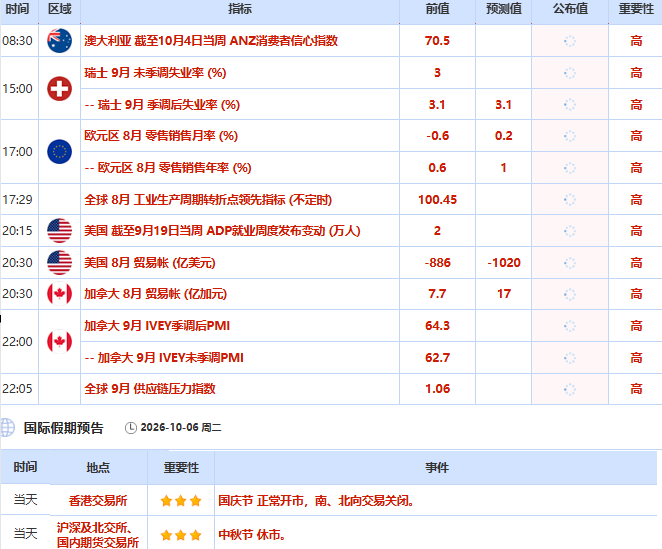Click the 20:15 time cell

point(17,231)
